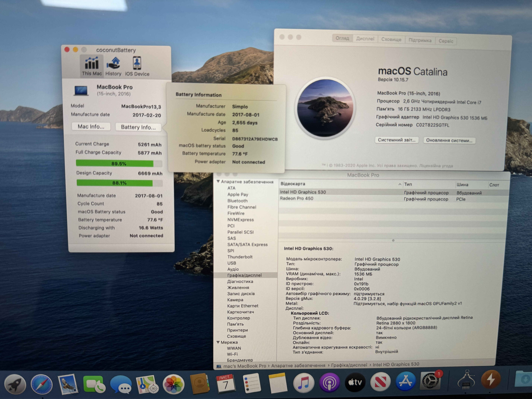Select USB in the sidebar
The height and width of the screenshot is (399, 532).
[232, 263]
